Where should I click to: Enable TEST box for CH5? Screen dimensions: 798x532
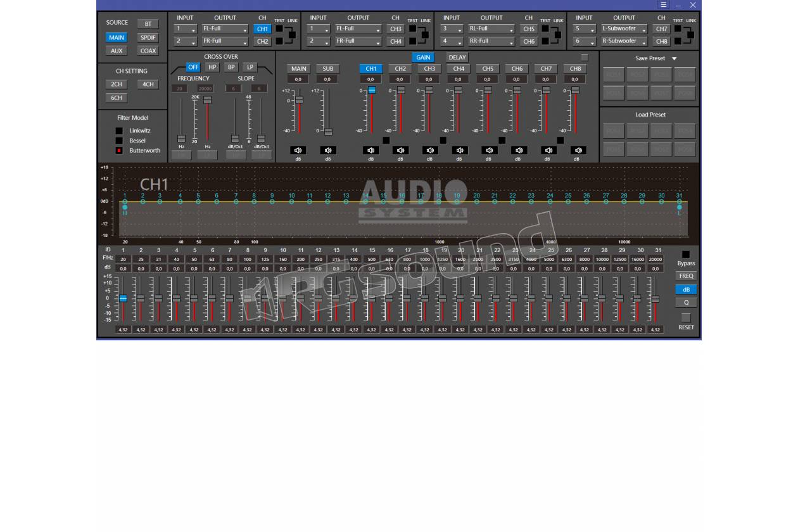(x=545, y=28)
